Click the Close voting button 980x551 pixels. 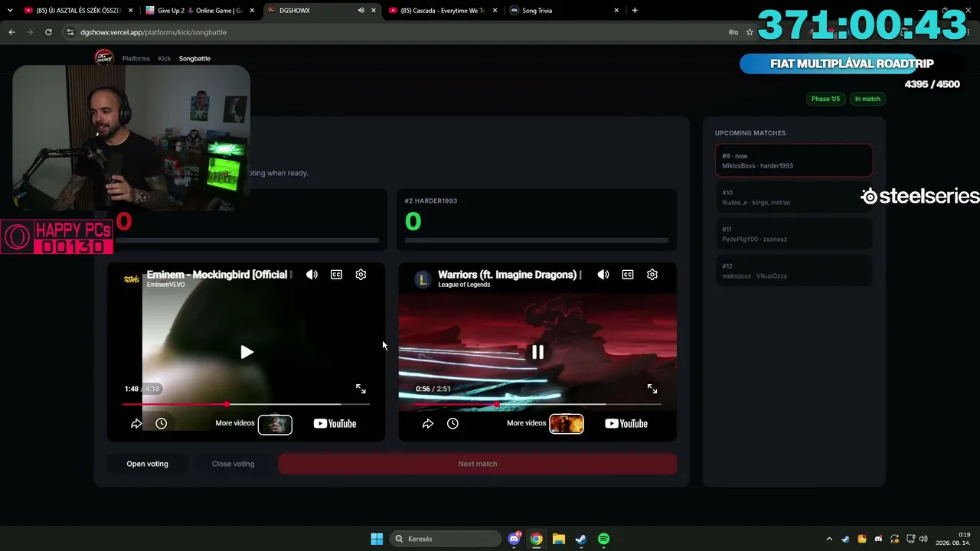pos(233,464)
